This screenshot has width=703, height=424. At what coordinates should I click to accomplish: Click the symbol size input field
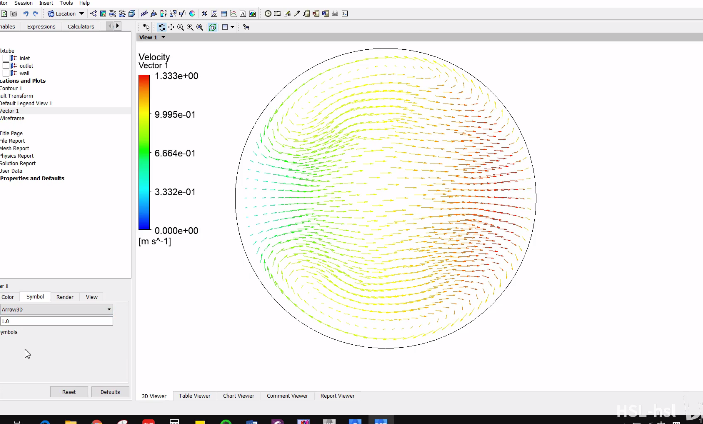(56, 321)
